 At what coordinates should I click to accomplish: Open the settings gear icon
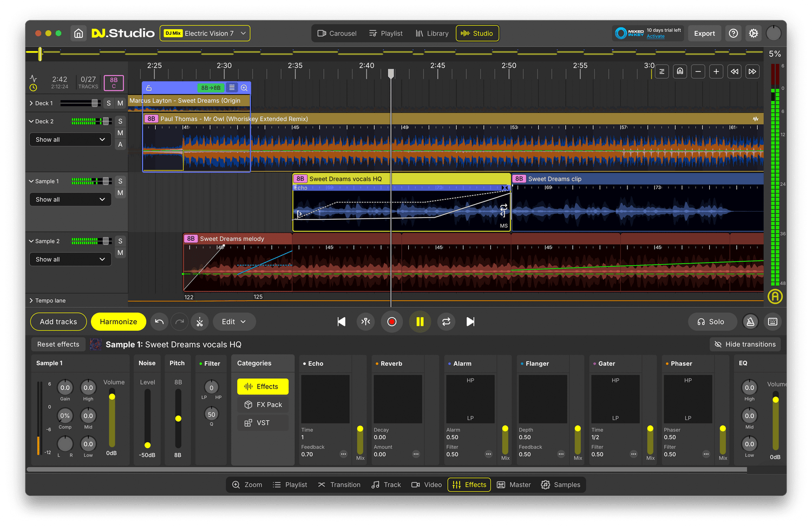pos(753,34)
